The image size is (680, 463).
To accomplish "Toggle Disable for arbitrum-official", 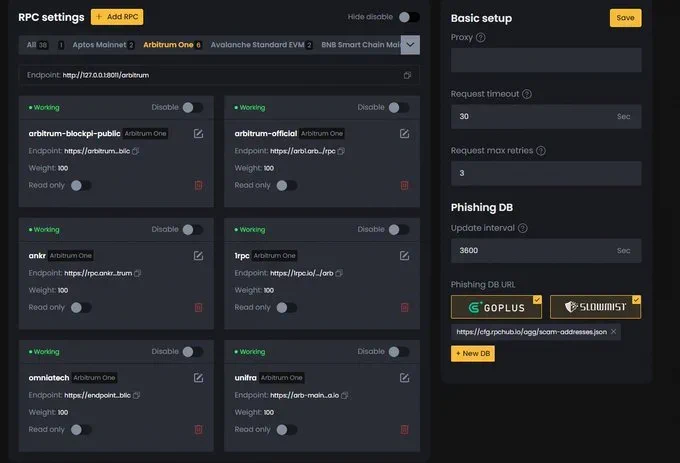I will coord(399,108).
